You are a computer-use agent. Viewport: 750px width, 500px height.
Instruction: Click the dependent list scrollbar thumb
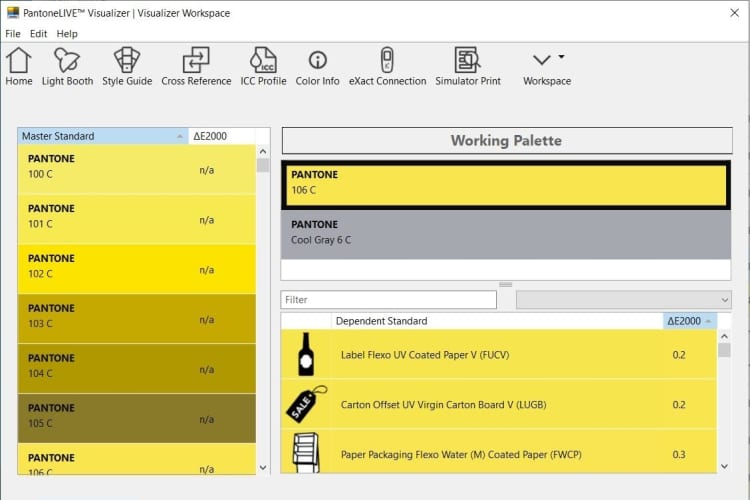[724, 351]
